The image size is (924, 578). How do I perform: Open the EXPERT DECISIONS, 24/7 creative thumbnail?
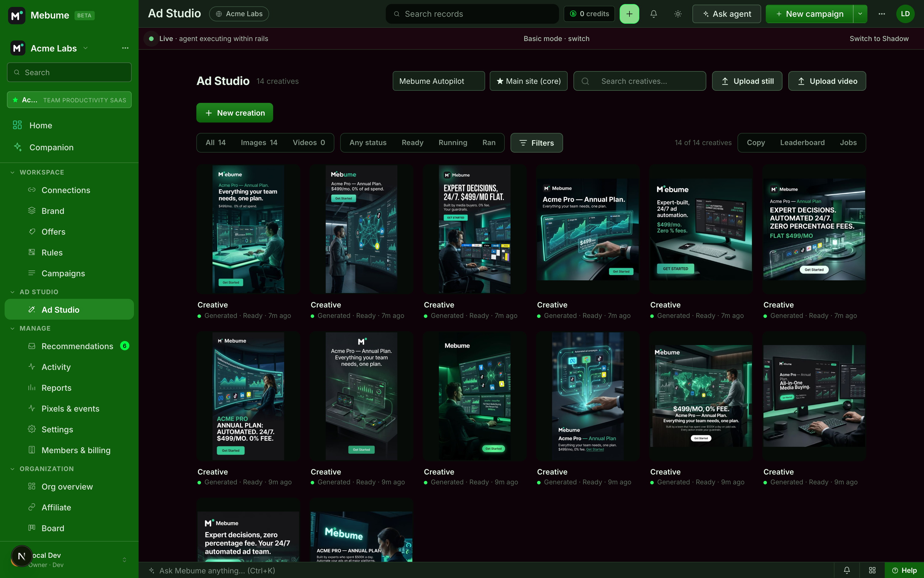[x=474, y=229]
